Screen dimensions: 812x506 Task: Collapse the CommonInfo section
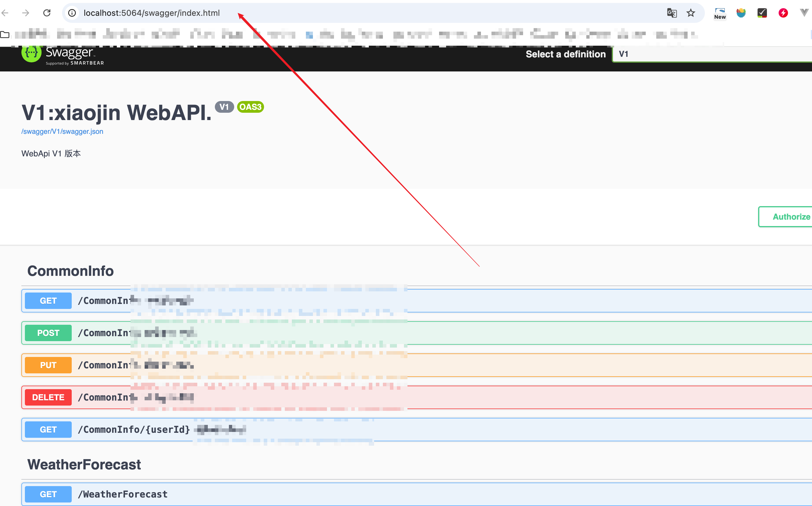tap(71, 271)
